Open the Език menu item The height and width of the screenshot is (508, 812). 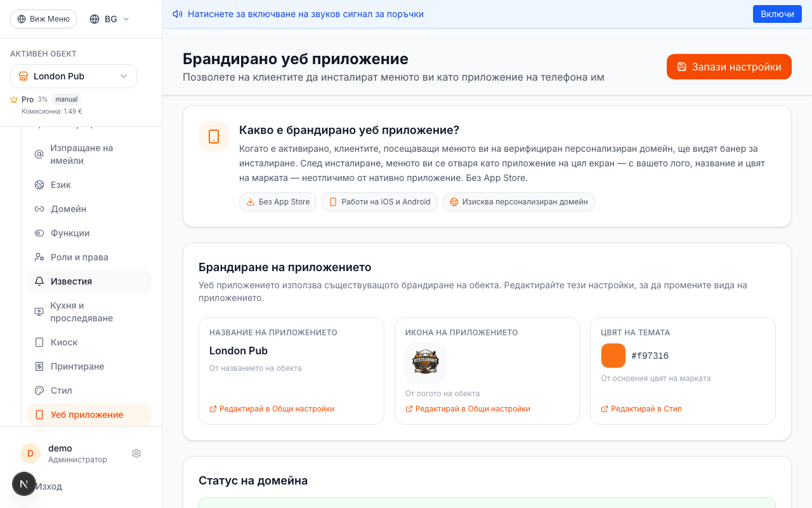click(89, 185)
